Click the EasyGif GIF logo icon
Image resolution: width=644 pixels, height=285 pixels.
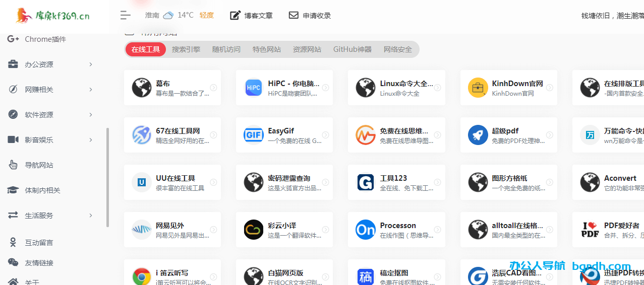point(254,135)
